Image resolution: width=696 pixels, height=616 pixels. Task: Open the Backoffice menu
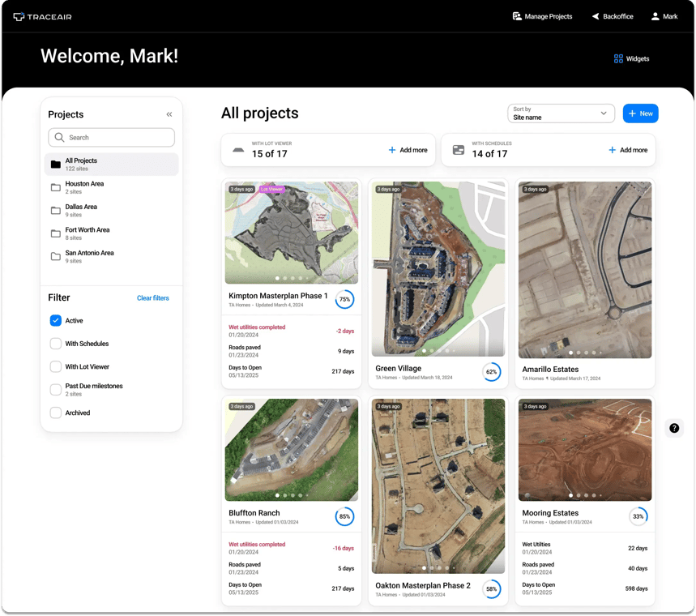(612, 16)
